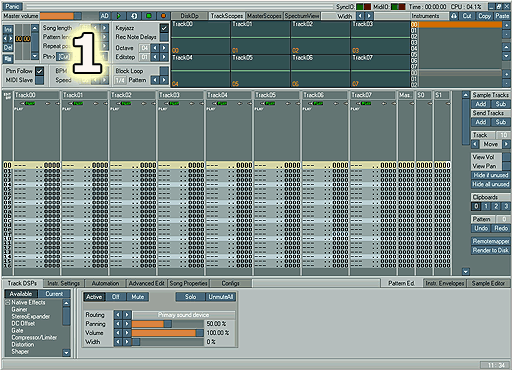Toggle the Keyjazz checkbox
This screenshot has height=370, width=512.
coord(164,28)
